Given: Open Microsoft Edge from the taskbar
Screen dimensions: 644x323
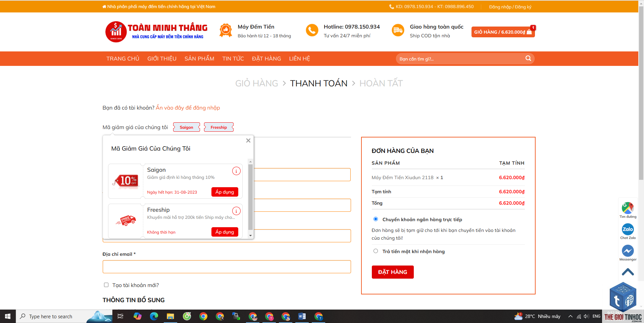Looking at the screenshot, I should tap(154, 316).
